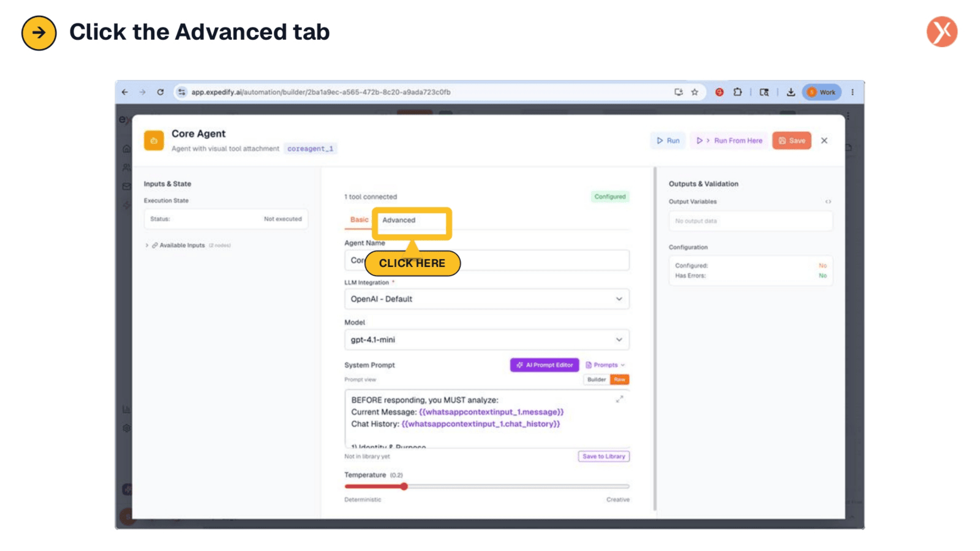
Task: Switch to the Basic tab
Action: click(360, 220)
